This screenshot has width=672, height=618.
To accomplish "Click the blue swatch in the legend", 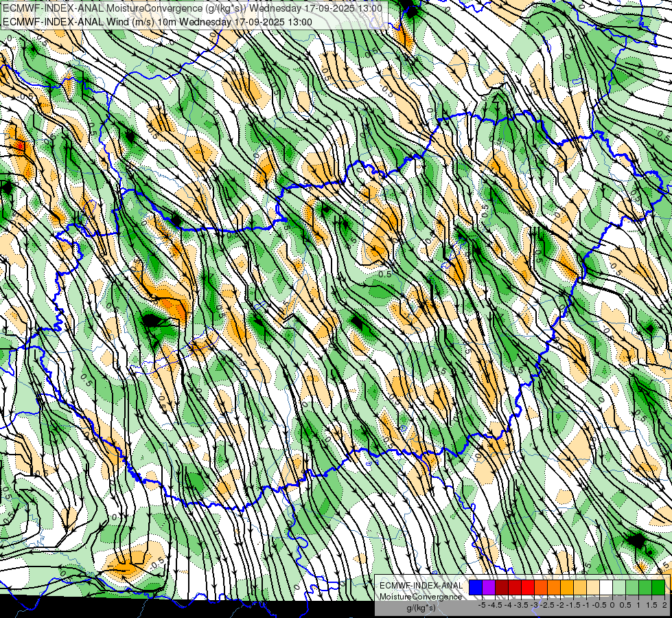I will point(476,588).
